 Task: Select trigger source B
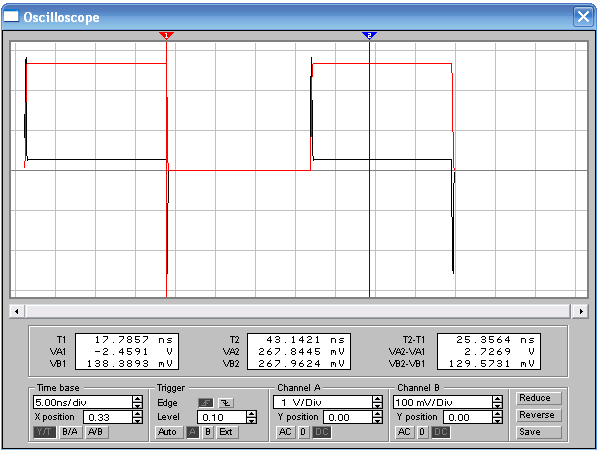(x=208, y=432)
